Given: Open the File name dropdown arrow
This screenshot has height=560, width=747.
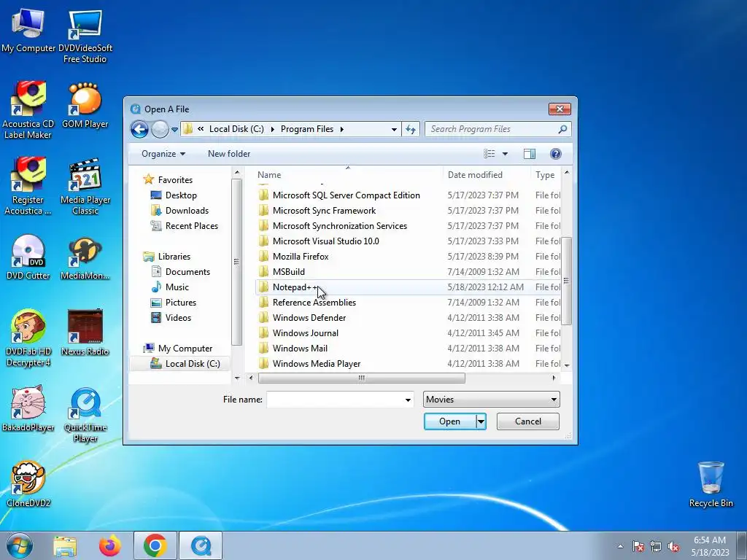Looking at the screenshot, I should [408, 400].
